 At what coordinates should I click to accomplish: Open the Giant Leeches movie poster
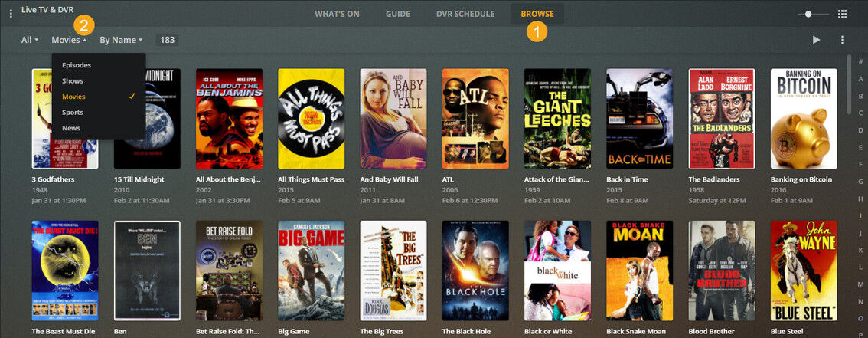pos(557,119)
